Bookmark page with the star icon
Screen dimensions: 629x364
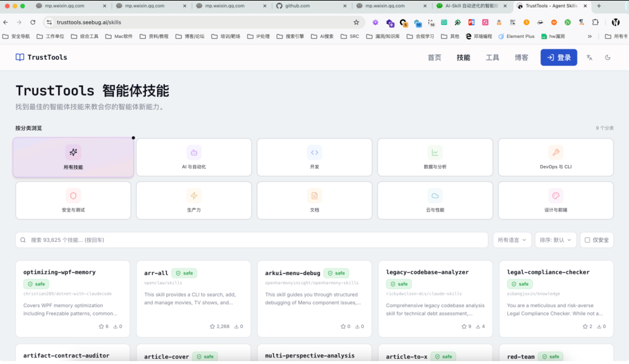(356, 23)
